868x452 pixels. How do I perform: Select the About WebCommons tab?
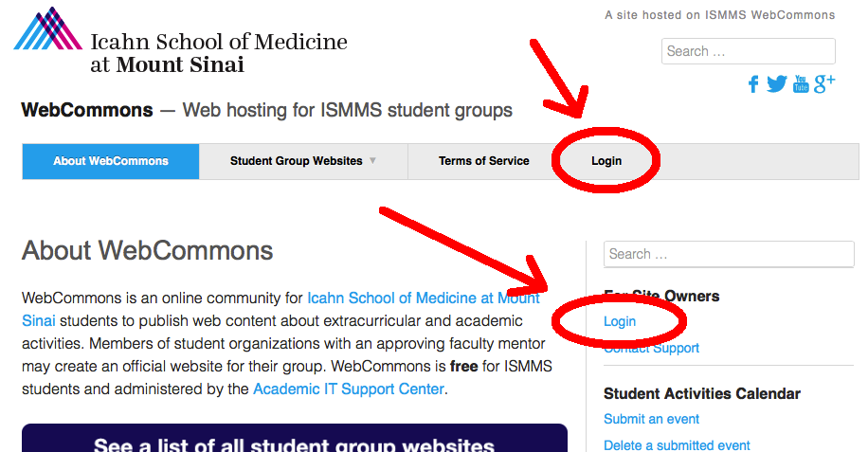click(111, 161)
